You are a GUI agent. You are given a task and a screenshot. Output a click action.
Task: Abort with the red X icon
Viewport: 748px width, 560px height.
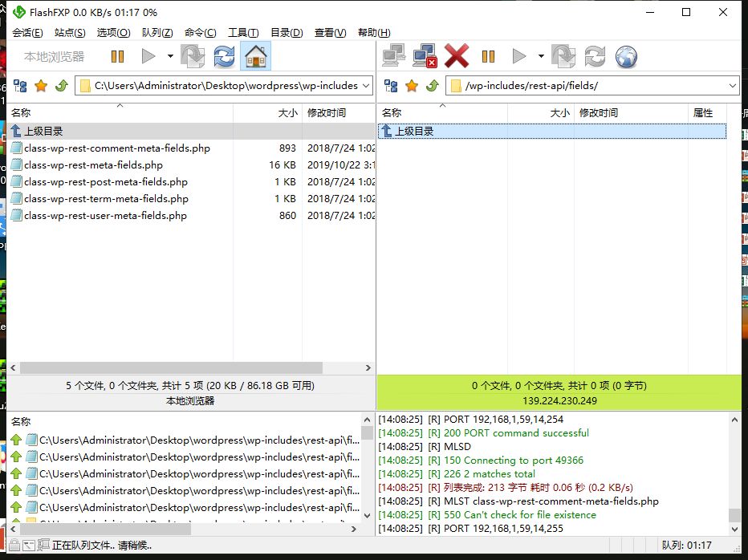pyautogui.click(x=457, y=56)
